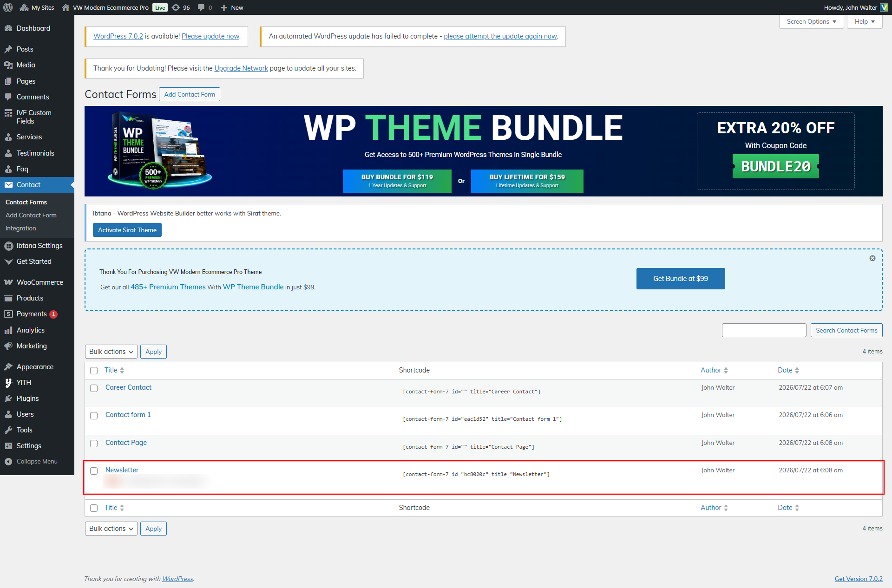Sort by Title in table header
This screenshot has height=588, width=892.
pos(114,370)
